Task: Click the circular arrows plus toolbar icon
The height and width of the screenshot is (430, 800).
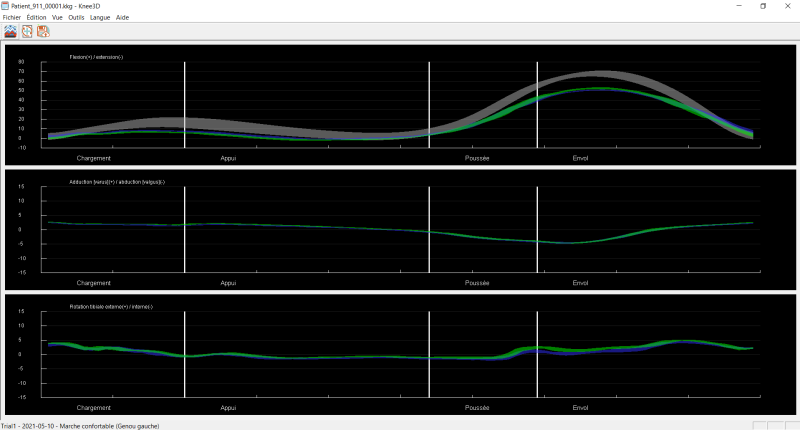Action: pos(27,32)
